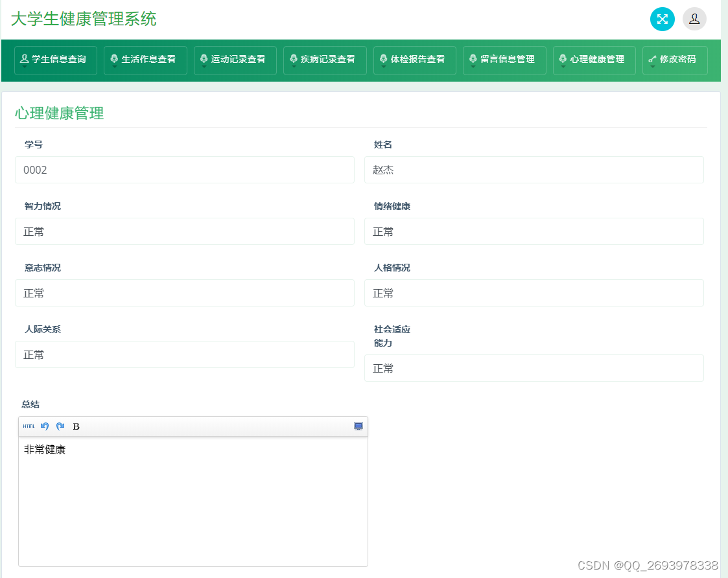Open the 体检报告查看 section
Image resolution: width=728 pixels, height=578 pixels.
click(x=414, y=60)
